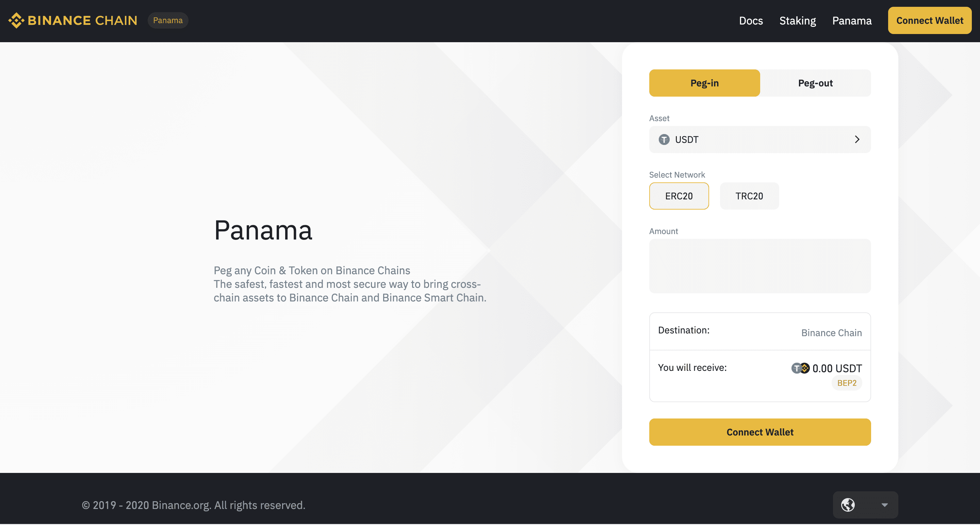Click the Tether USDT logo in asset field
Screen dimensions: 980x526
pyautogui.click(x=664, y=138)
